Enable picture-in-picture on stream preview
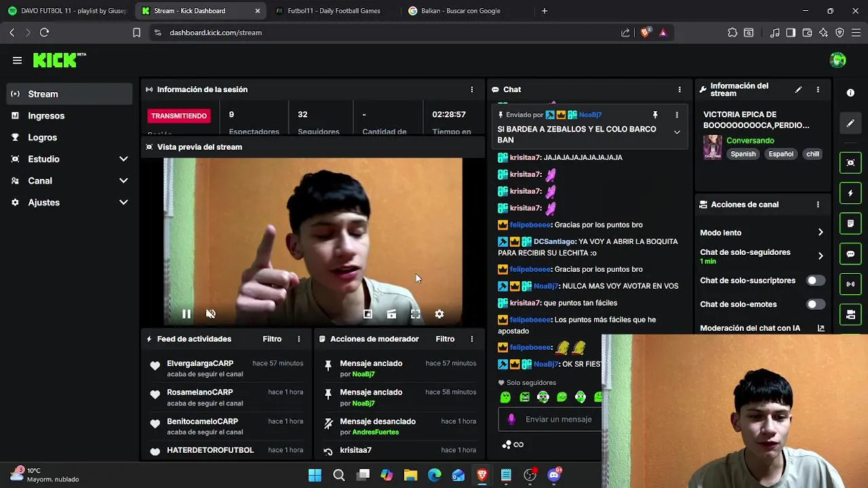The height and width of the screenshot is (488, 868). tap(368, 314)
